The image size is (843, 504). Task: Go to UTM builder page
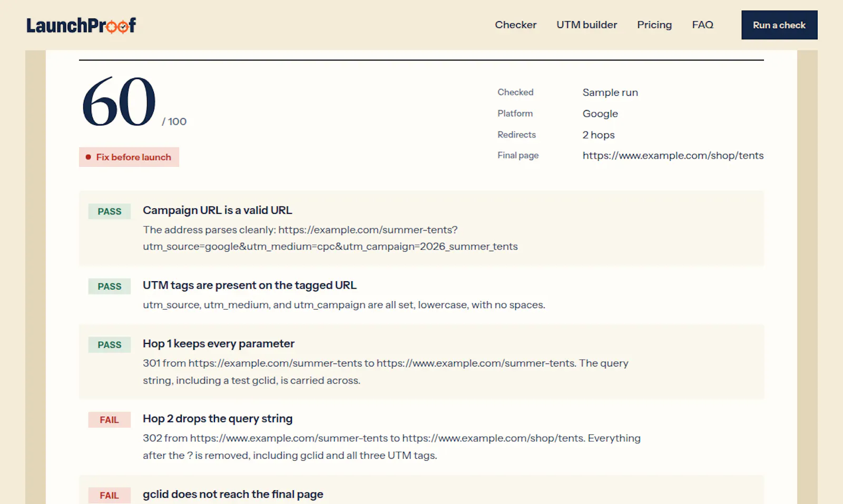(x=586, y=25)
